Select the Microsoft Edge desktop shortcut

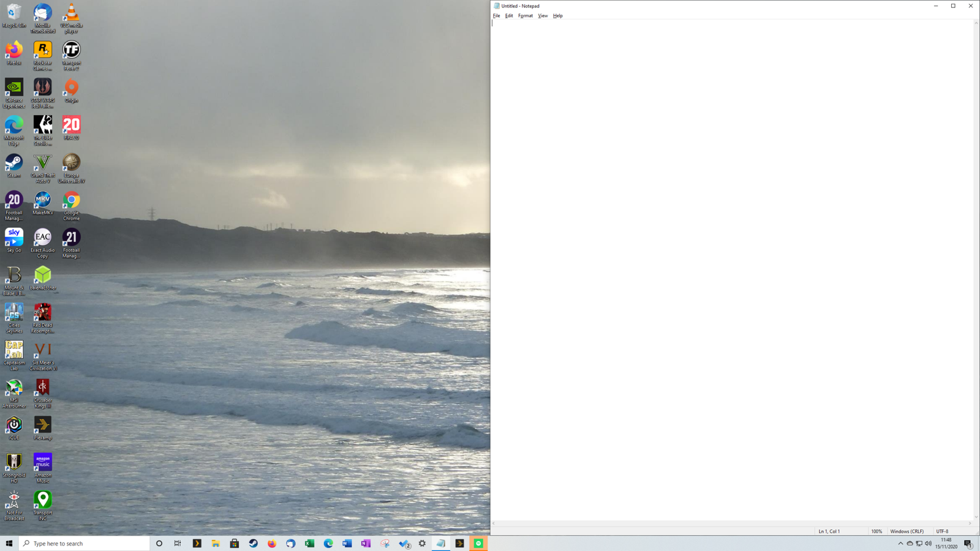coord(13,130)
